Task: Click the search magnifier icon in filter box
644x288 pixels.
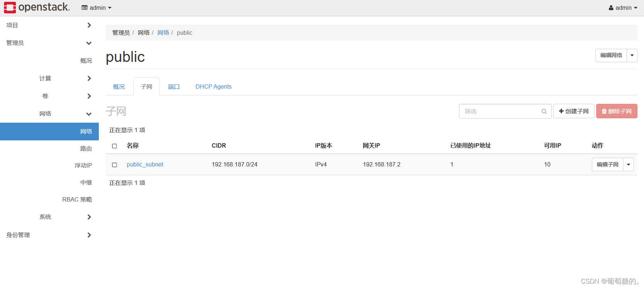Action: 544,111
